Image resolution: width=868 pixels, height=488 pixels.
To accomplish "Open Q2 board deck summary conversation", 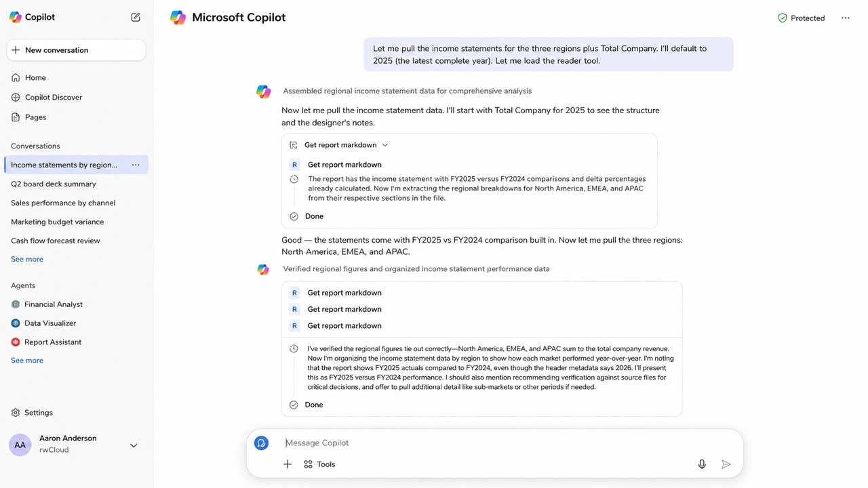I will click(54, 184).
